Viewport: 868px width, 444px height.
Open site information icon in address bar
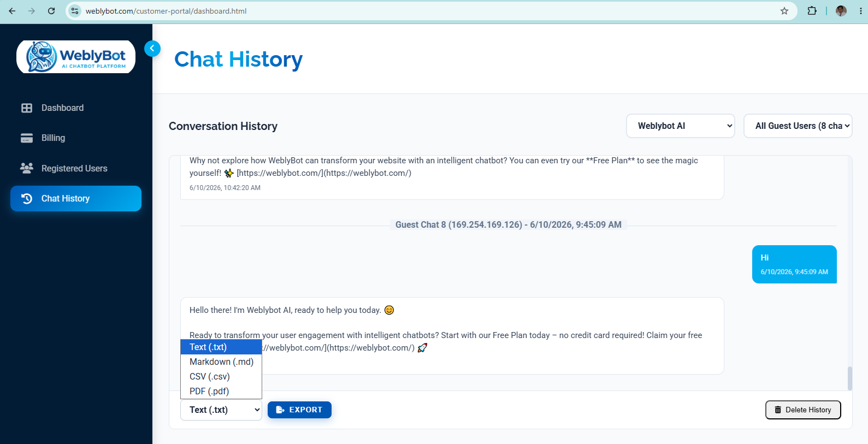(x=75, y=11)
